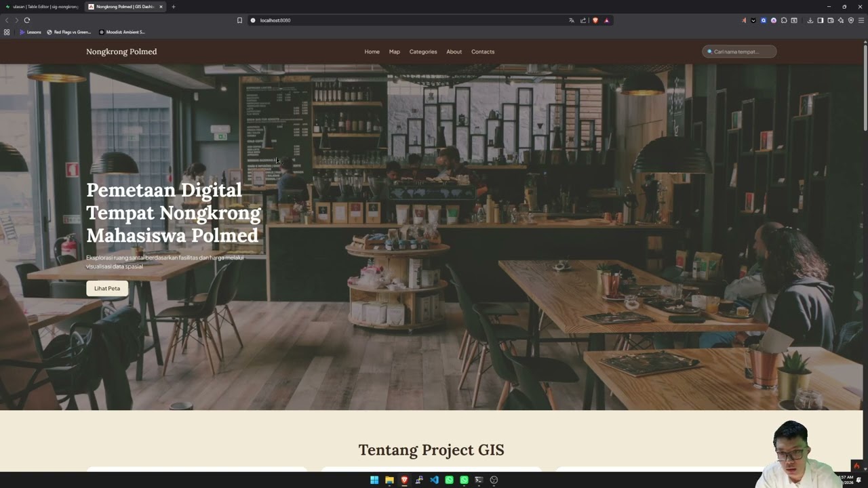Image resolution: width=868 pixels, height=488 pixels.
Task: Open the Windows Start menu
Action: [x=374, y=480]
